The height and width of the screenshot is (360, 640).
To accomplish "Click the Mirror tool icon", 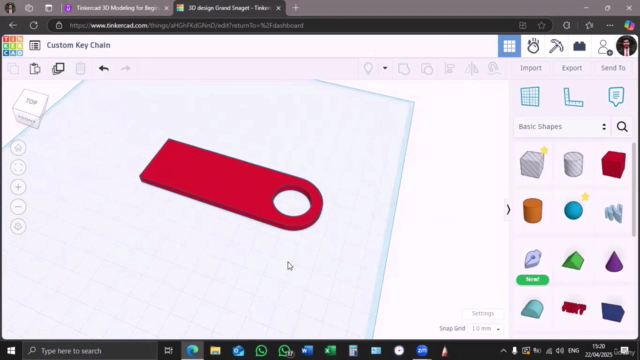I will pos(471,69).
